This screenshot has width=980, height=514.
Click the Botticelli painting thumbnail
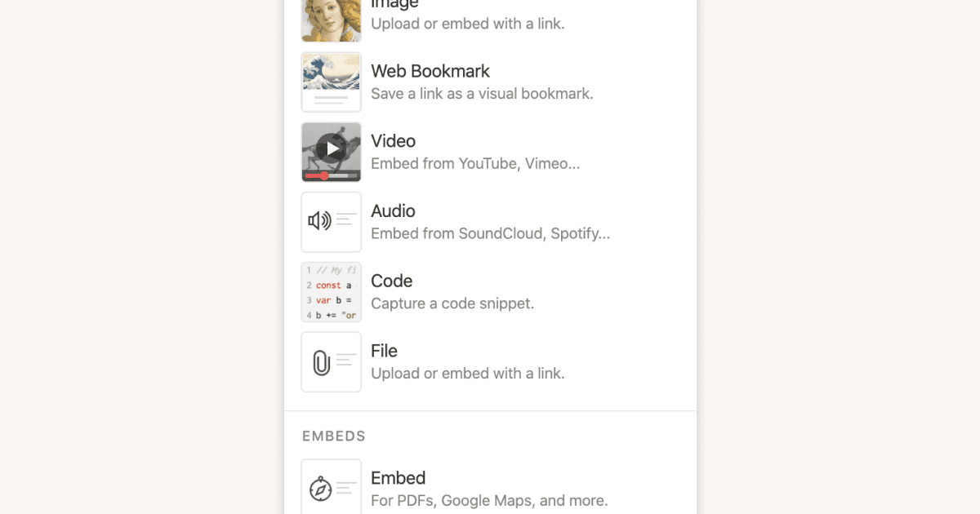331,18
